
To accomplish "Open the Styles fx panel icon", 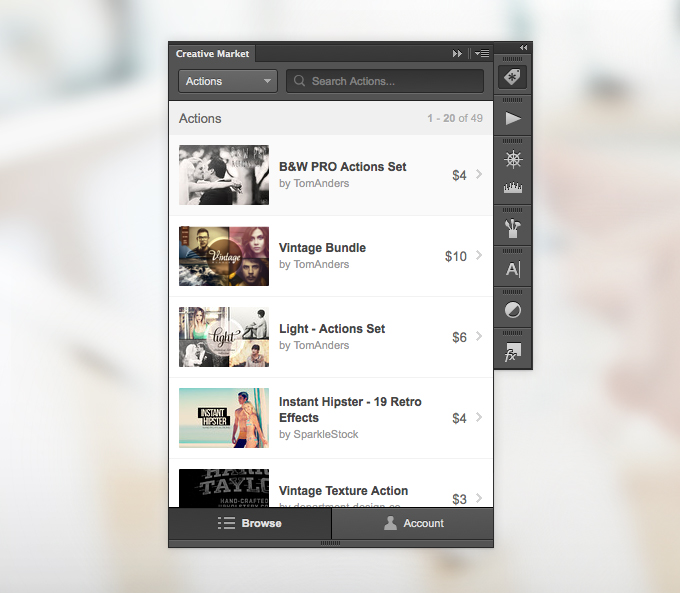I will 513,352.
